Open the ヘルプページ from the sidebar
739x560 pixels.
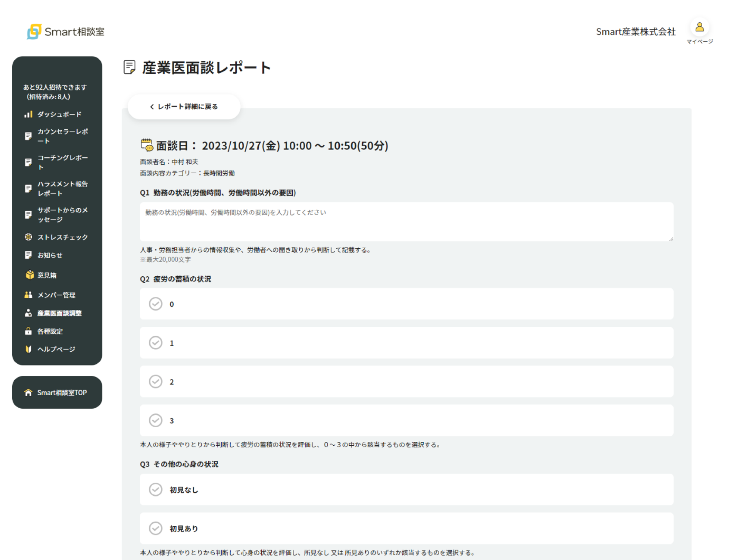point(56,349)
